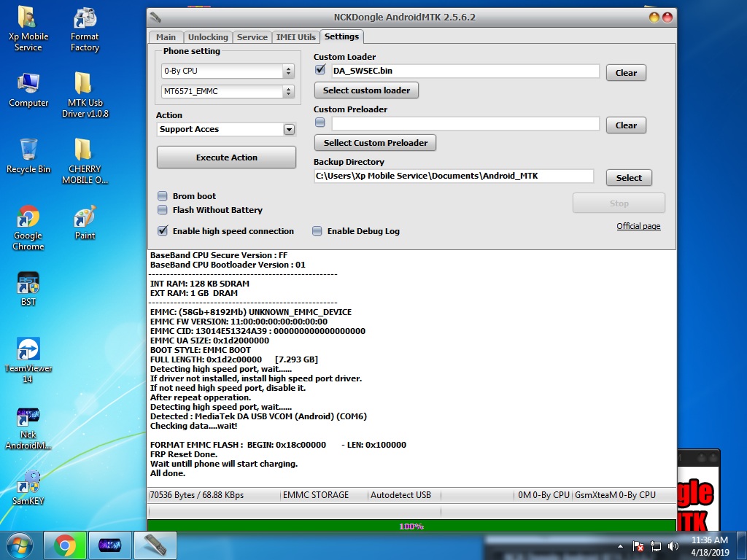Close the NCKDongle window with the red button

point(667,17)
